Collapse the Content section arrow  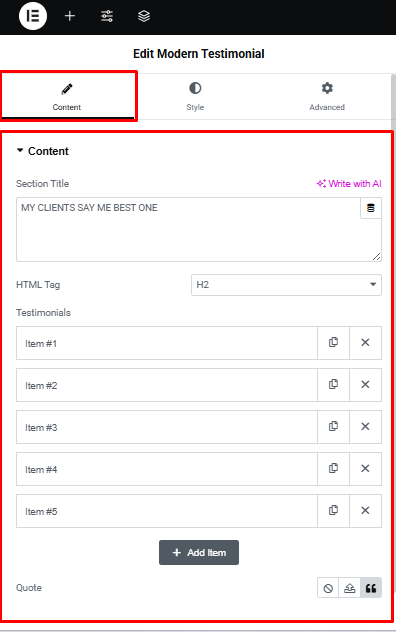[x=20, y=151]
